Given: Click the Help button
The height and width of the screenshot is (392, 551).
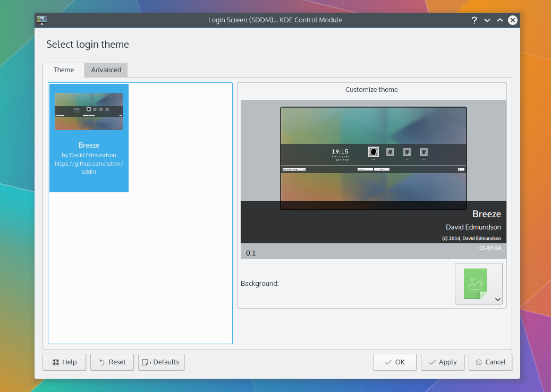Looking at the screenshot, I should 64,362.
